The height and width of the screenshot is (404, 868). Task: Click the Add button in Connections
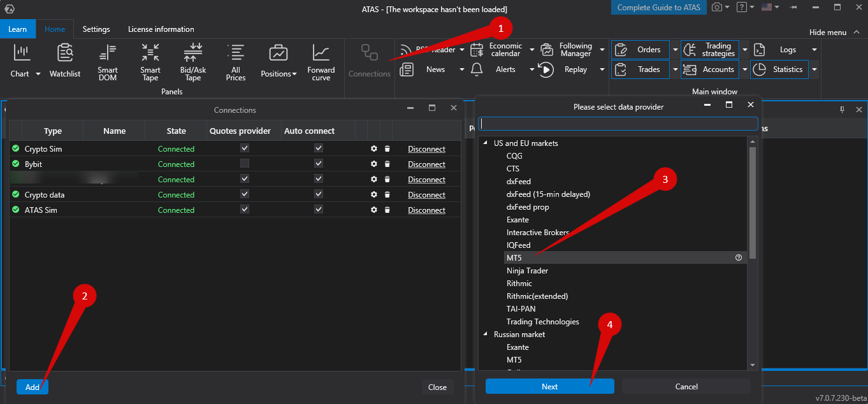(33, 387)
